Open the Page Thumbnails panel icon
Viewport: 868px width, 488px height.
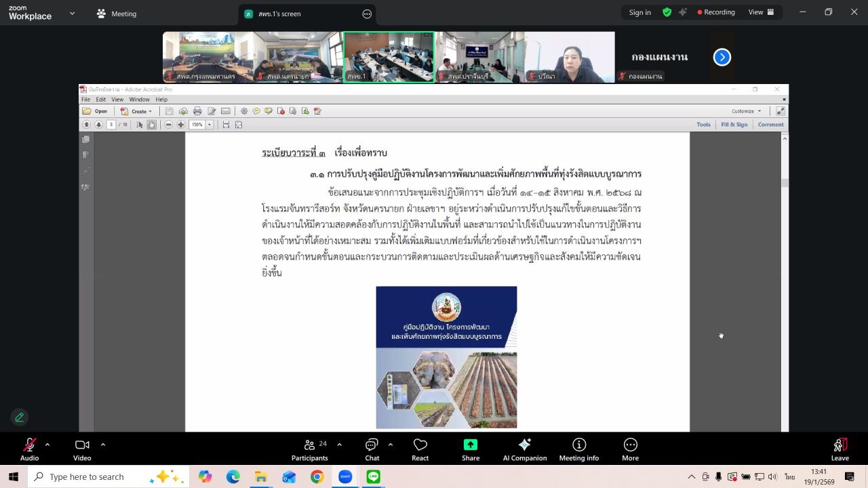coord(84,140)
